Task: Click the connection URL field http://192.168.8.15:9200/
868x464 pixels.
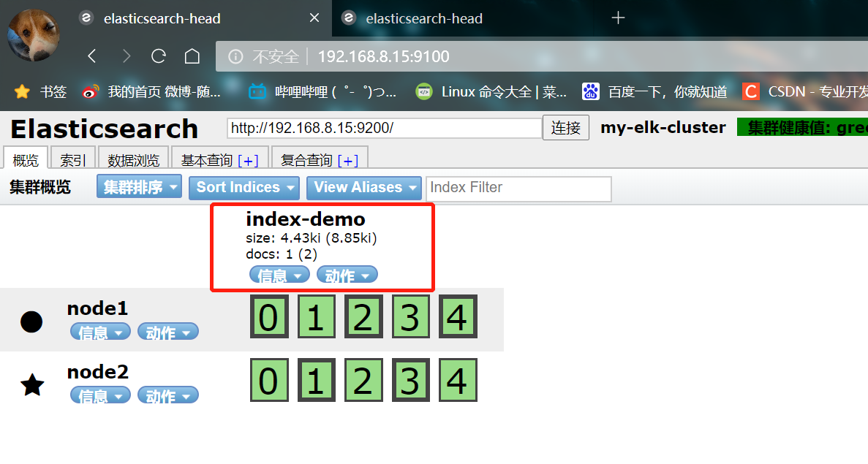Action: click(384, 129)
